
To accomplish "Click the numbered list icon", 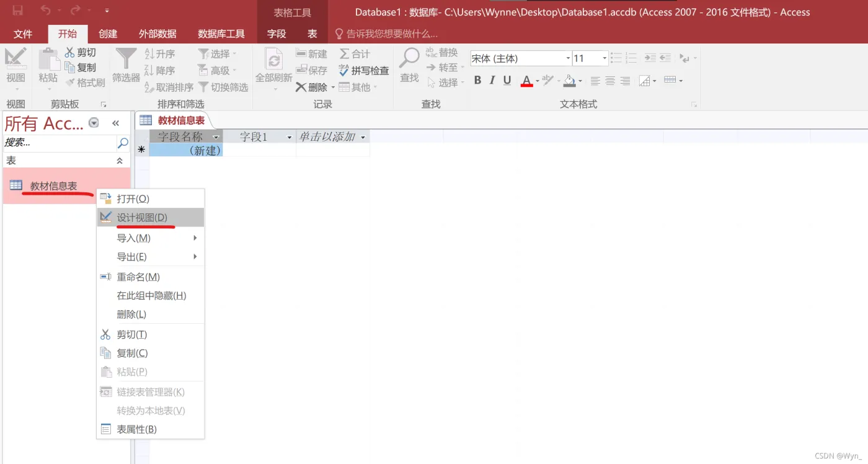I will coord(631,58).
